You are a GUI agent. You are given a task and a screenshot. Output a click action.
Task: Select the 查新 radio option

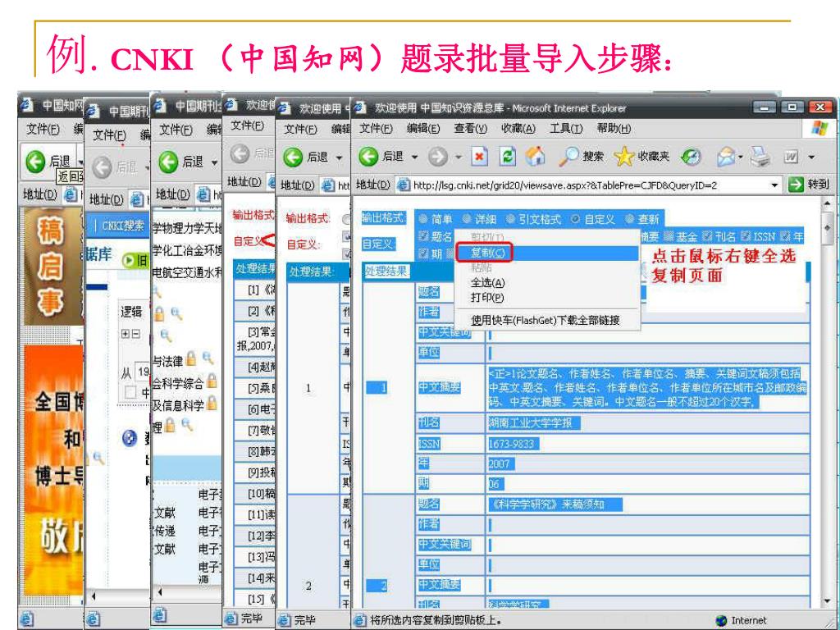pyautogui.click(x=630, y=219)
